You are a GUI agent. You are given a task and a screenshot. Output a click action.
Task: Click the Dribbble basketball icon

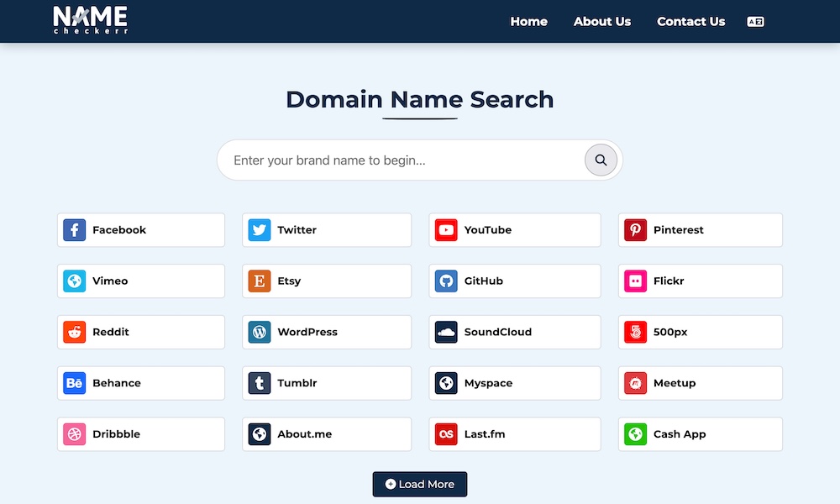click(75, 434)
